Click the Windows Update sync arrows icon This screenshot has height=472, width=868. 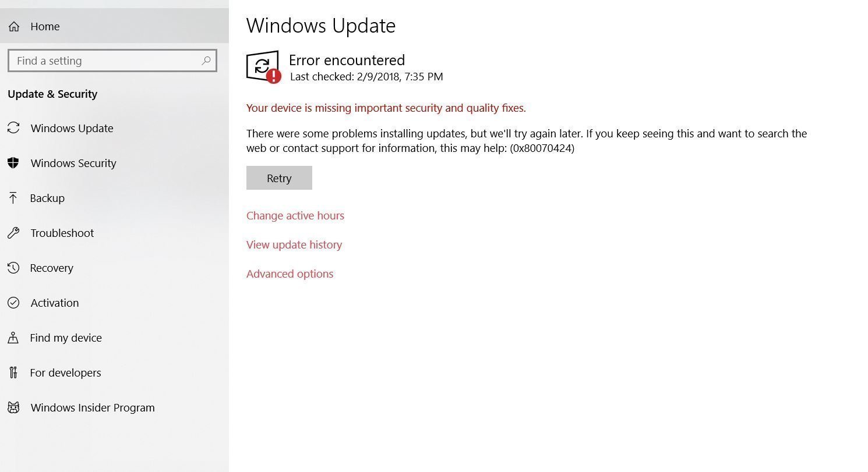13,128
